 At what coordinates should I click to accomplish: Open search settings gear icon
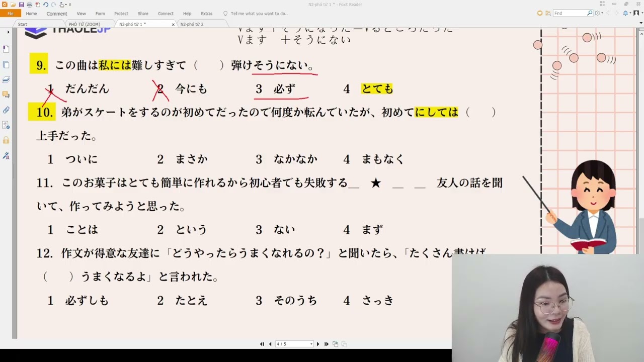coord(597,13)
